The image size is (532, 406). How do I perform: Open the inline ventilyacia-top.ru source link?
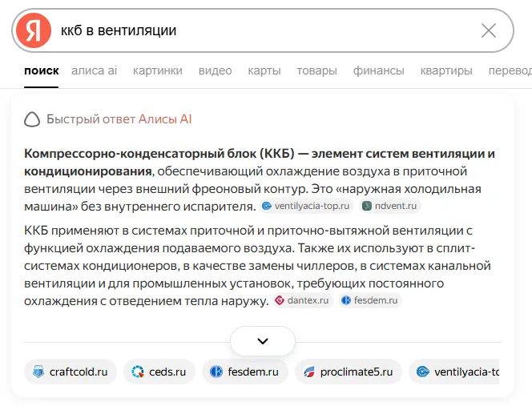[307, 206]
